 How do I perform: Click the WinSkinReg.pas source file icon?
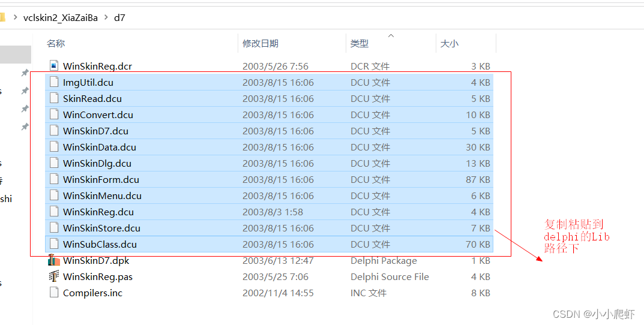[54, 276]
